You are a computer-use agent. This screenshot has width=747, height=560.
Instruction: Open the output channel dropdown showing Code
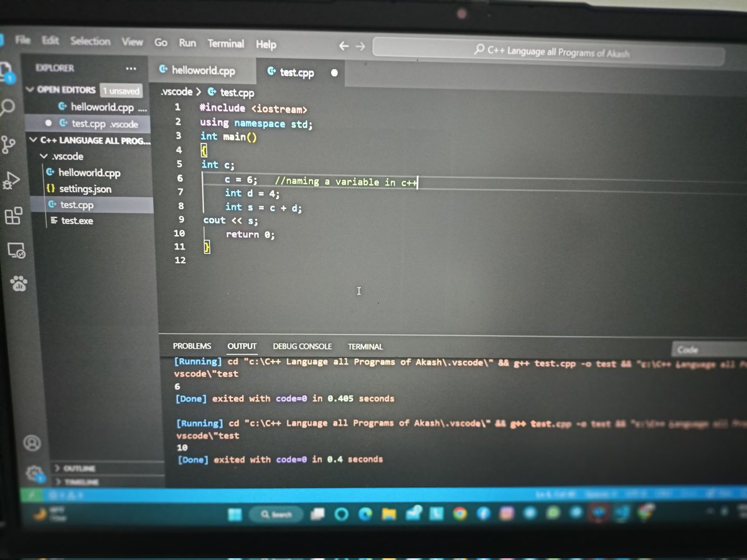pyautogui.click(x=708, y=350)
